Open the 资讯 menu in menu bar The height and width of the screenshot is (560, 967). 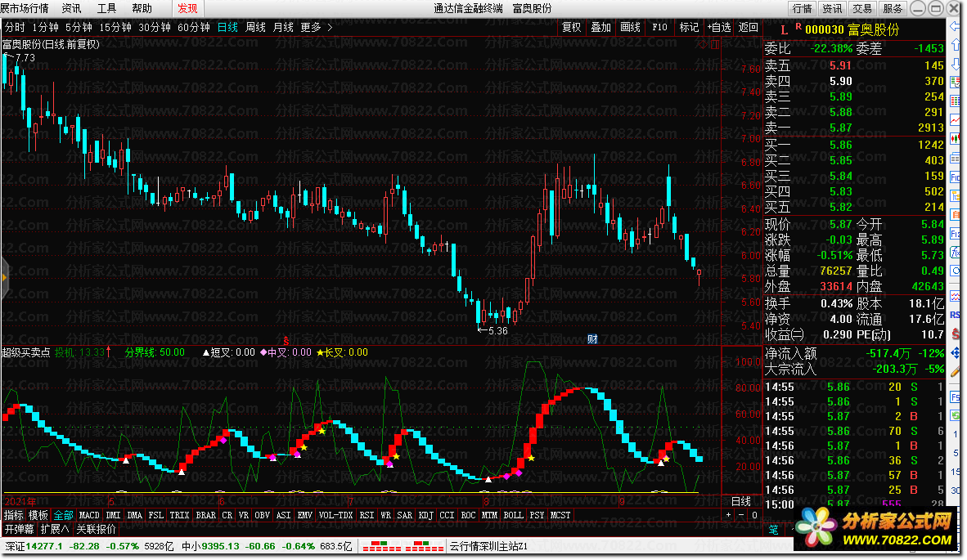point(71,8)
